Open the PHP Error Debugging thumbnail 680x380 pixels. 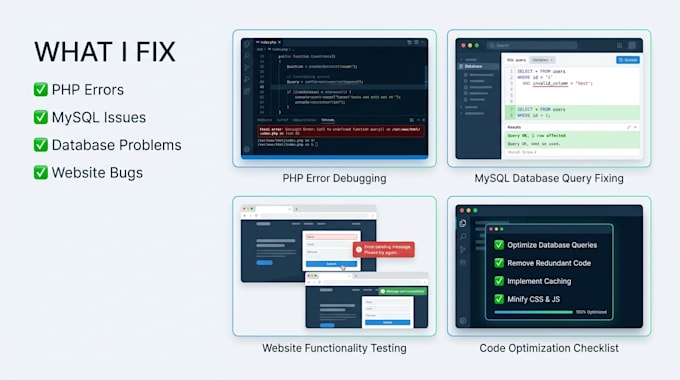click(x=334, y=98)
